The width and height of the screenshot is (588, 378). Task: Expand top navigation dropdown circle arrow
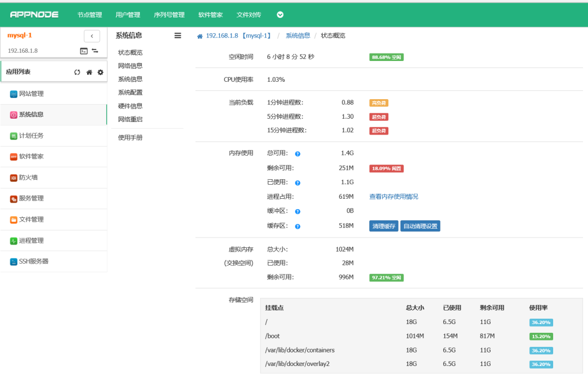pos(280,15)
